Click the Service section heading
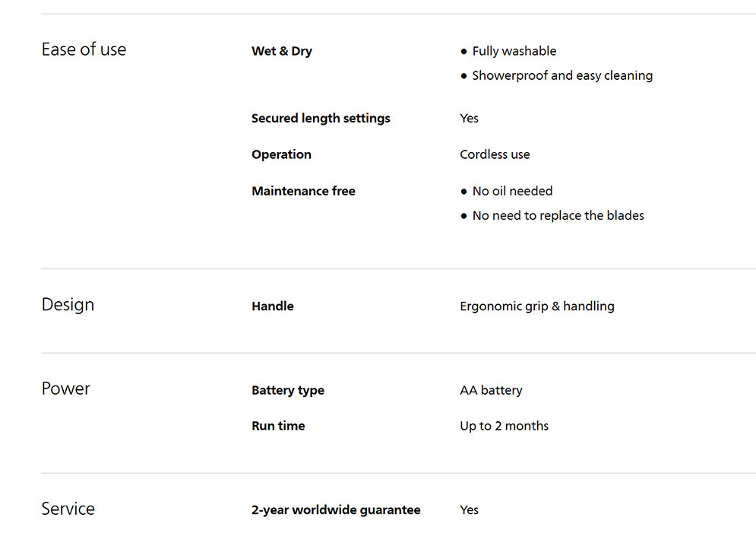 click(68, 509)
